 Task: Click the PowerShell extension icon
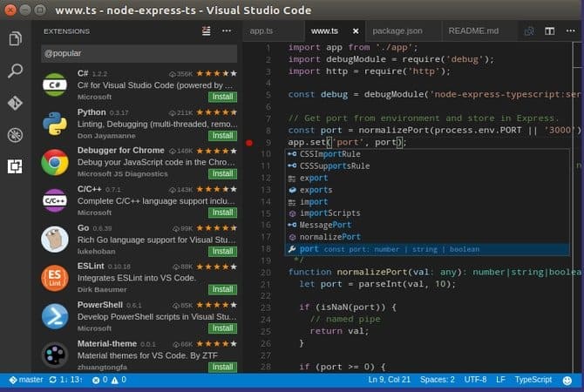55,316
